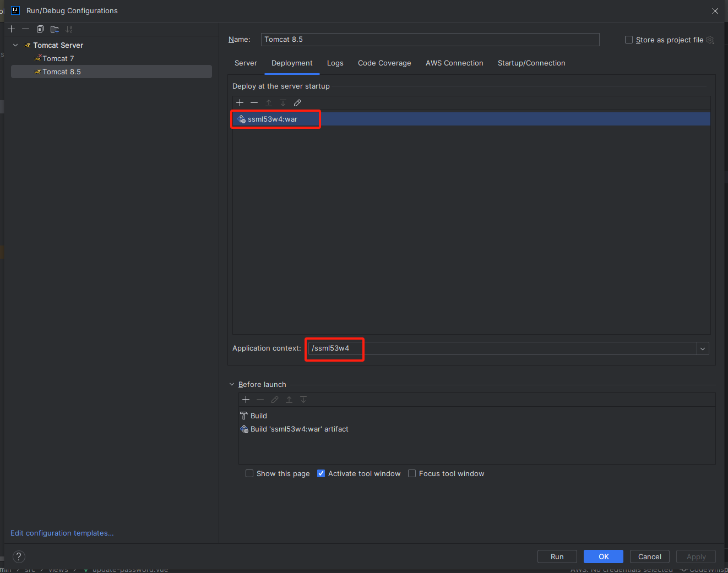Image resolution: width=728 pixels, height=573 pixels.
Task: Add a deployment artifact
Action: point(240,103)
